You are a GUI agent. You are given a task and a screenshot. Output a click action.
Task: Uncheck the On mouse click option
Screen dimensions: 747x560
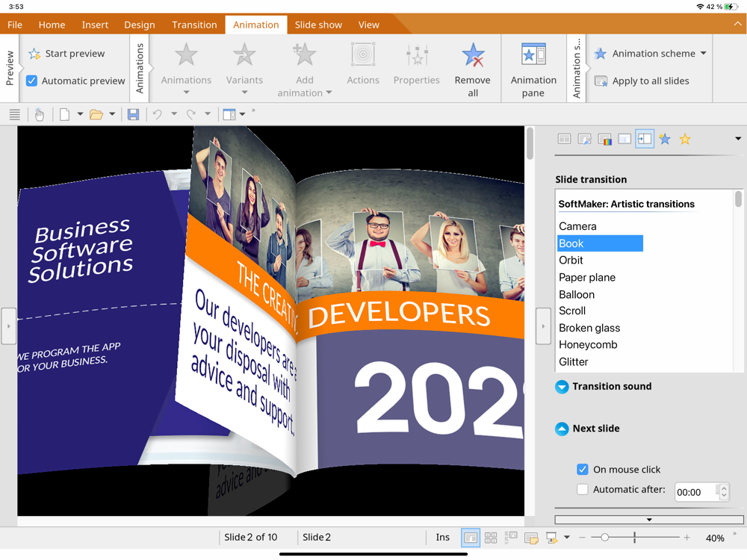pyautogui.click(x=583, y=470)
